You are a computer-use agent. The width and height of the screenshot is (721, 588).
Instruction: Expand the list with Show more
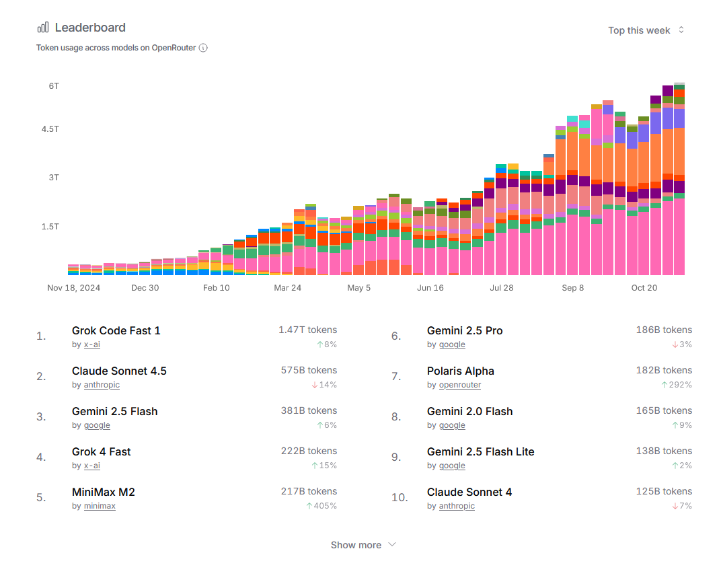pyautogui.click(x=363, y=545)
